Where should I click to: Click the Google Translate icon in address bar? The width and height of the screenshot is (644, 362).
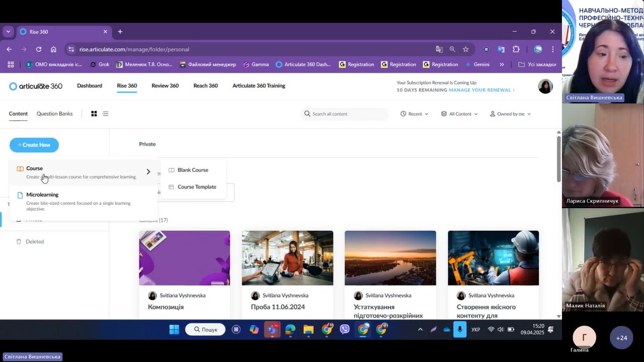coord(439,50)
